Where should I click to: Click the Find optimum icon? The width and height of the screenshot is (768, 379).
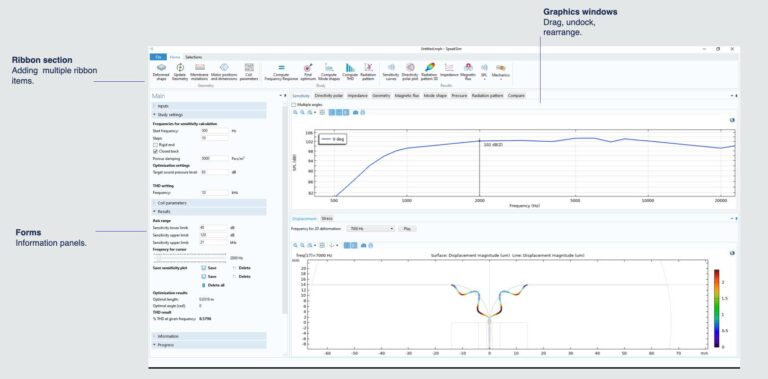[308, 71]
